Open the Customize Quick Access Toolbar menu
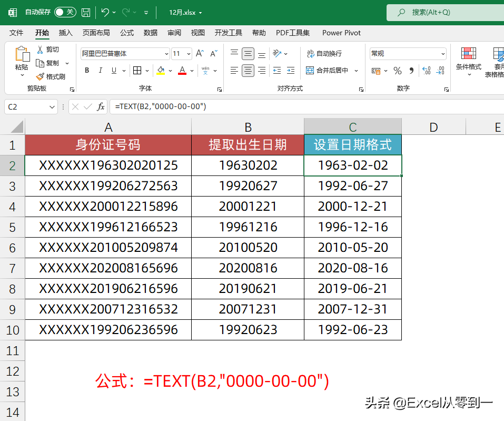504x421 pixels. 146,13
